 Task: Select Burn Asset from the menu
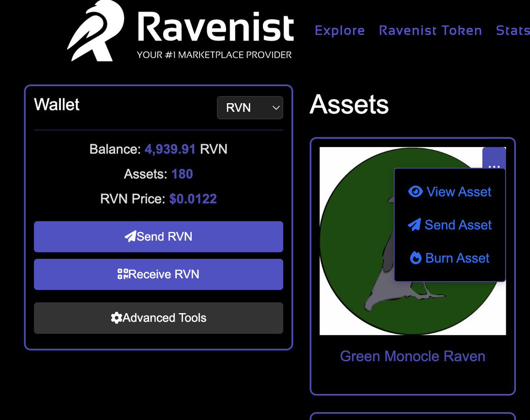click(x=450, y=258)
